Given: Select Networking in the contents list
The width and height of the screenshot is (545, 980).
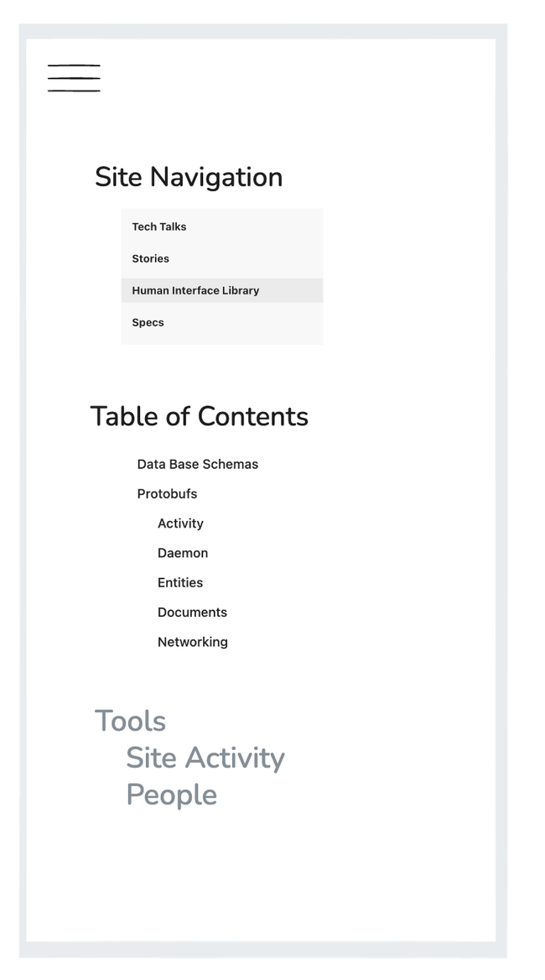Looking at the screenshot, I should click(x=193, y=642).
